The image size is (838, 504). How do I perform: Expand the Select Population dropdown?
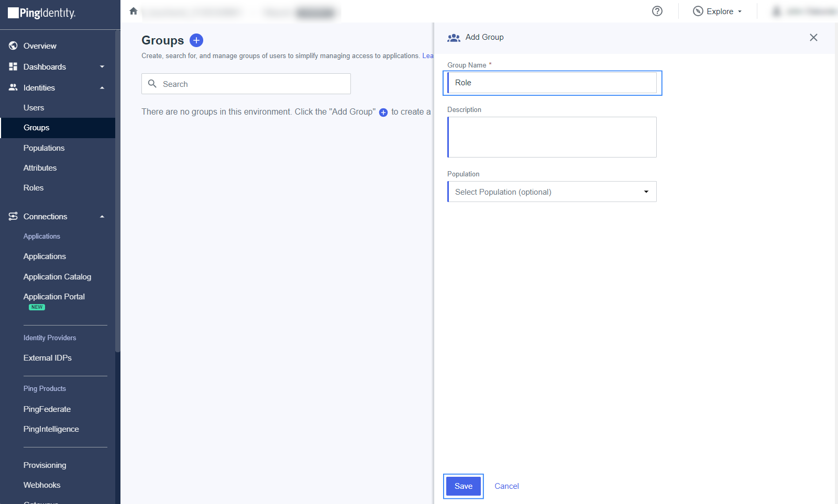click(x=552, y=192)
